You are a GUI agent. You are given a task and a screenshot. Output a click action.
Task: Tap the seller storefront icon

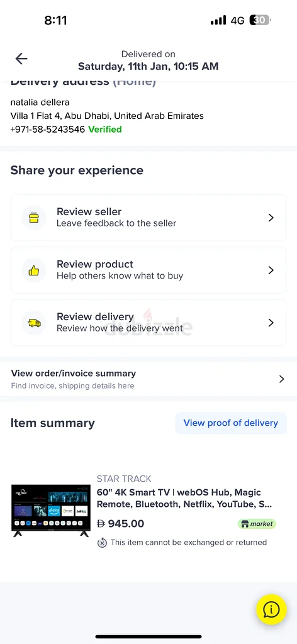34,218
